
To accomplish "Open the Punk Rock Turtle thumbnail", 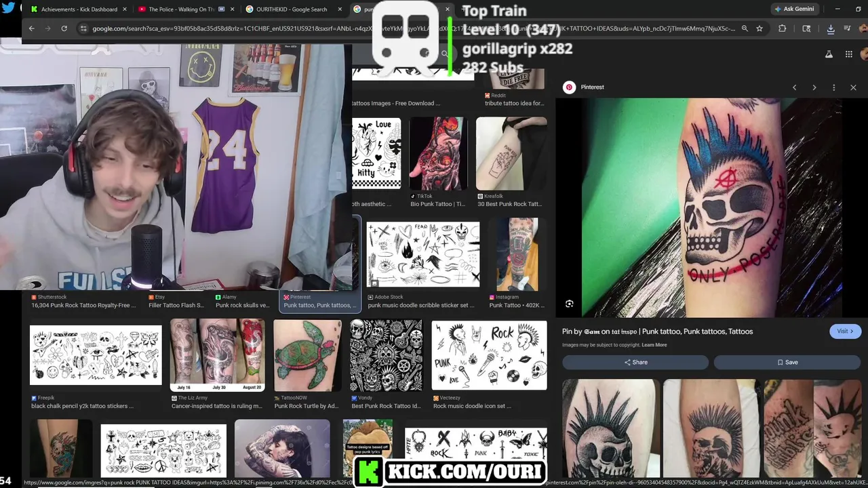I will click(307, 355).
